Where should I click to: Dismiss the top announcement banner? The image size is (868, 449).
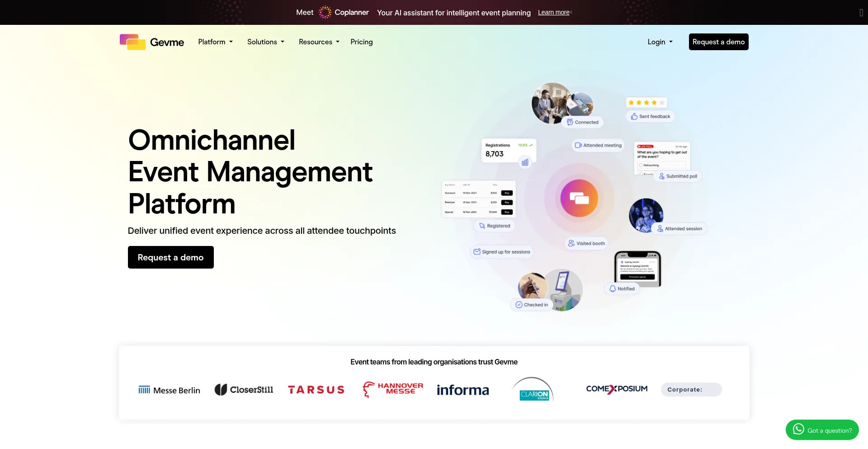[x=861, y=13]
